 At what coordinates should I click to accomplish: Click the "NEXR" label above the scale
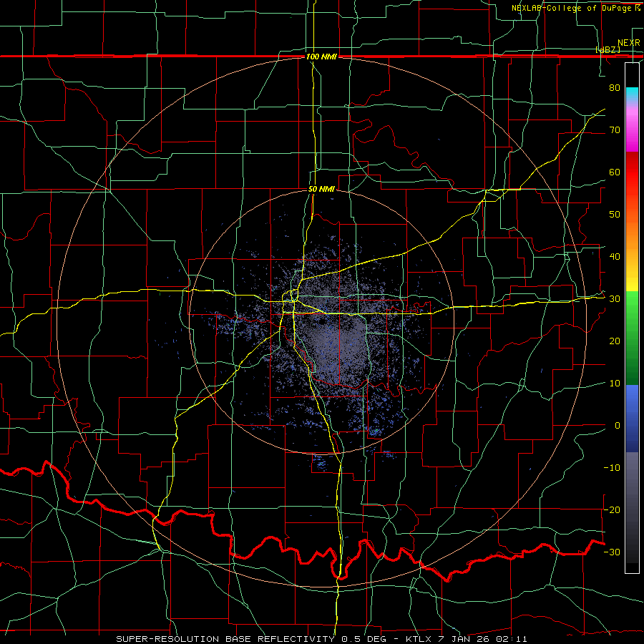click(x=628, y=43)
